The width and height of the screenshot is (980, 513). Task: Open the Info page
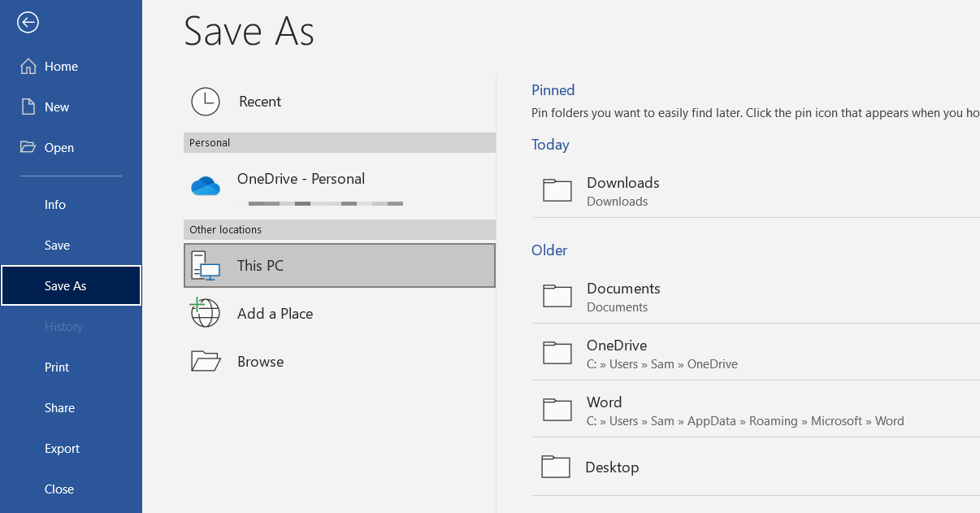(72, 205)
